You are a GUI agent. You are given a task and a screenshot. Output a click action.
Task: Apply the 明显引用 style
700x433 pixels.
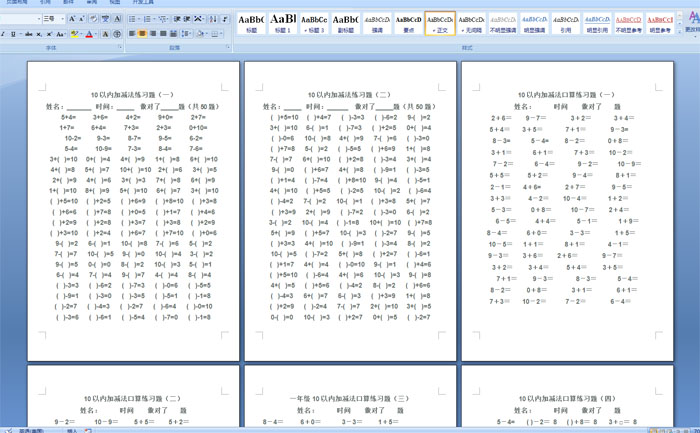click(x=597, y=23)
